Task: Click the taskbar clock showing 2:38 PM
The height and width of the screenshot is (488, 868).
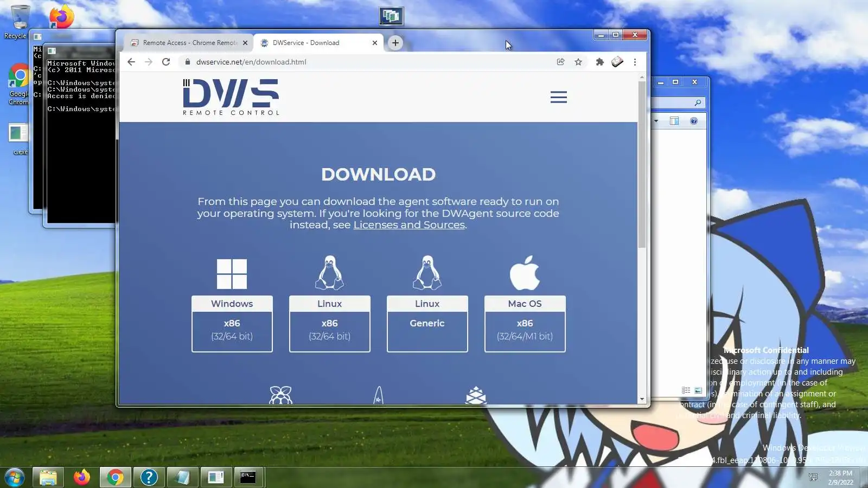Action: tap(840, 477)
